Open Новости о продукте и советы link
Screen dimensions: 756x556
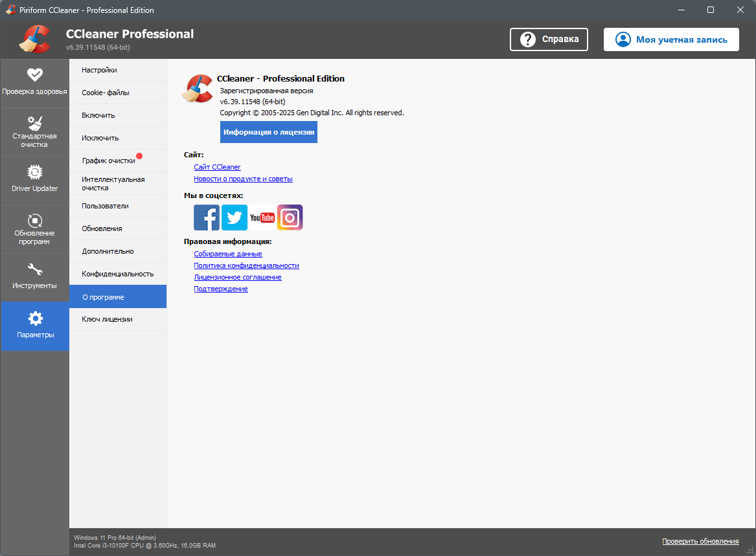(x=243, y=179)
